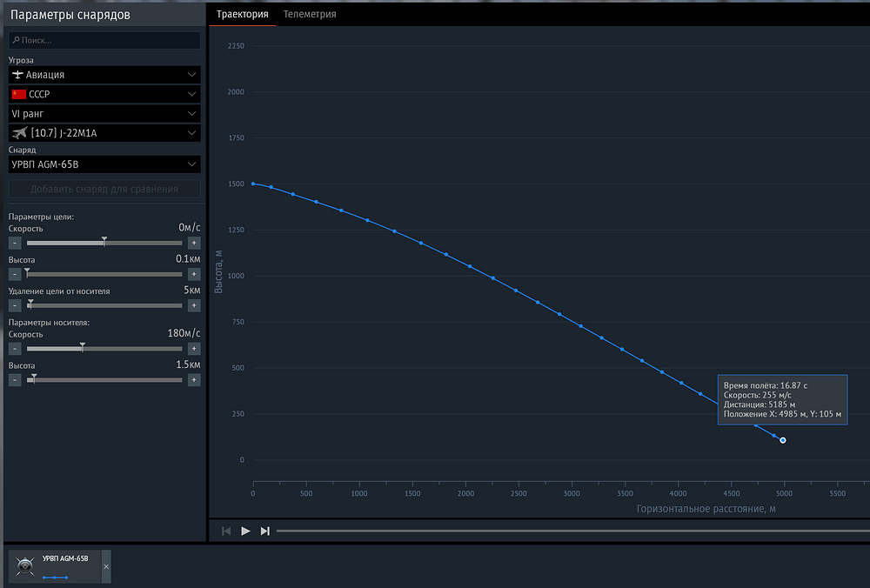Screen dimensions: 870x588
Task: Open the VI ранг rank dropdown
Action: pyautogui.click(x=104, y=114)
